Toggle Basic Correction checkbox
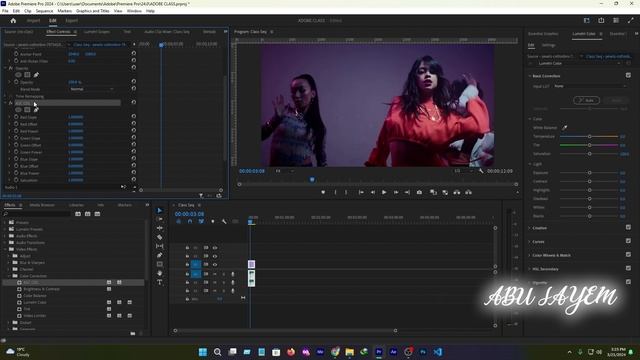The height and width of the screenshot is (360, 640). (628, 76)
